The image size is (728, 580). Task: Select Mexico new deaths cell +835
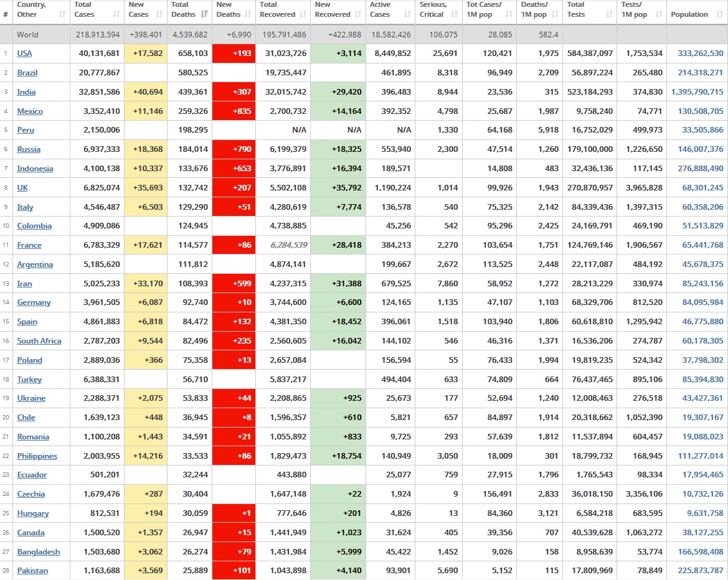click(x=234, y=111)
